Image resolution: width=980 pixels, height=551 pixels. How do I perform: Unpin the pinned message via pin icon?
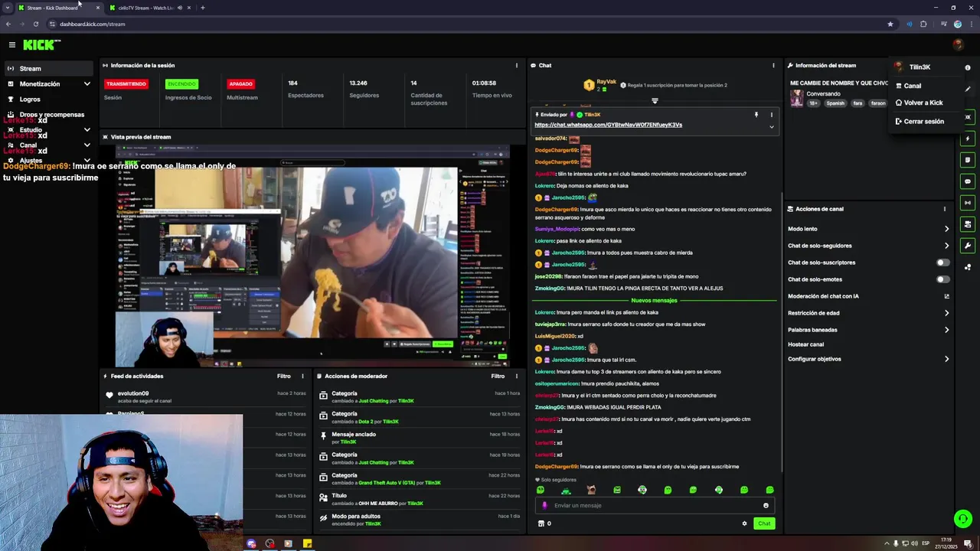click(756, 115)
